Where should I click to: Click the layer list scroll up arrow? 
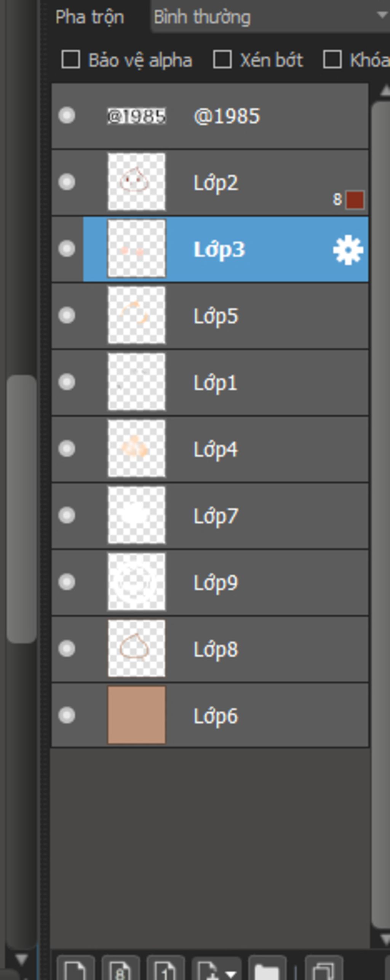click(x=385, y=90)
